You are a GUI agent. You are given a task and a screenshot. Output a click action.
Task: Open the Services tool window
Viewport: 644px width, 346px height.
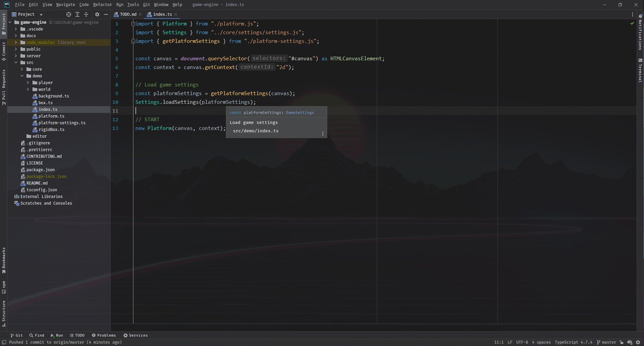tap(135, 335)
